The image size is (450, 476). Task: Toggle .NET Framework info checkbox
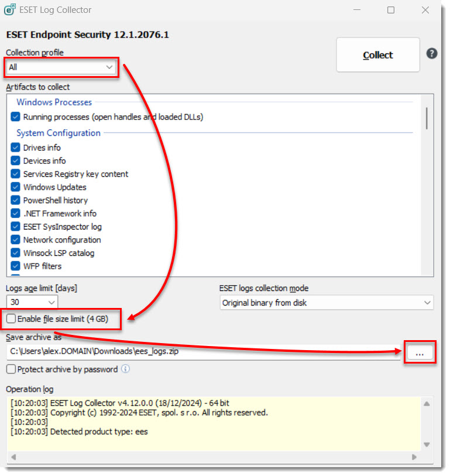pyautogui.click(x=15, y=214)
